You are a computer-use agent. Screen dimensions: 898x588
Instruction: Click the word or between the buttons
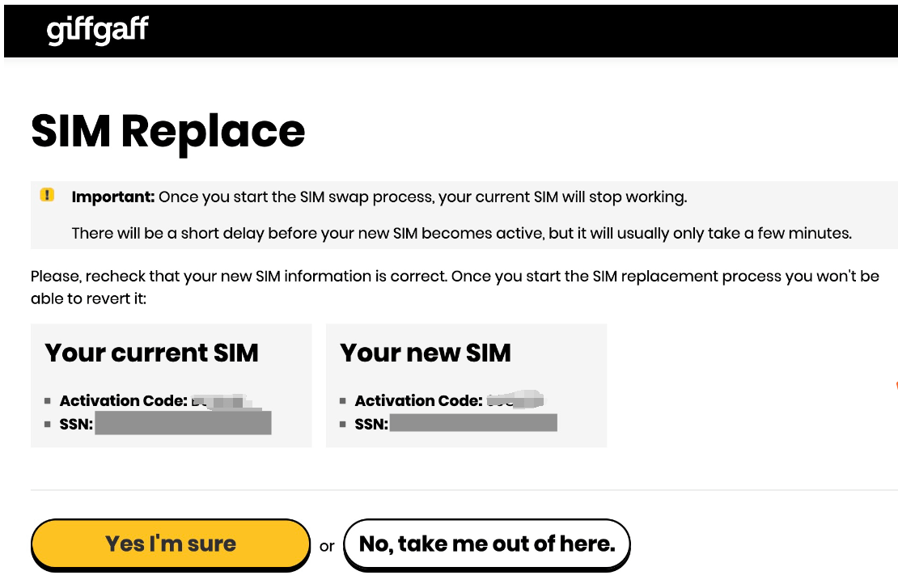pyautogui.click(x=327, y=546)
